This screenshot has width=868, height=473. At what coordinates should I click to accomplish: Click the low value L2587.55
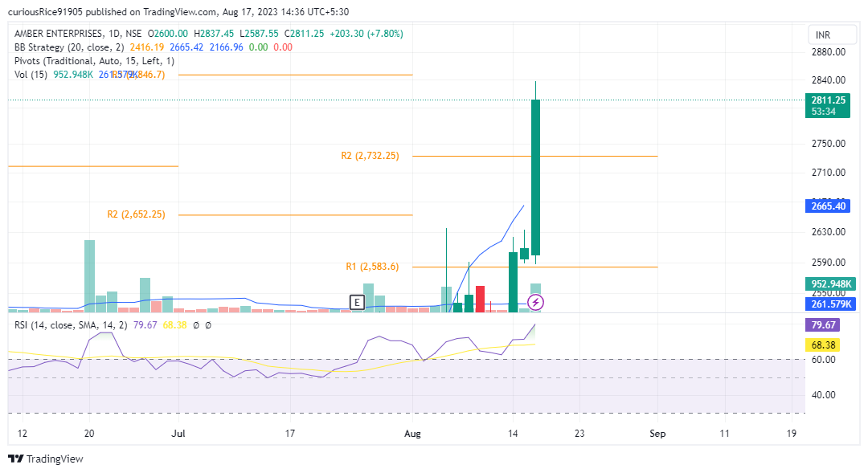259,34
